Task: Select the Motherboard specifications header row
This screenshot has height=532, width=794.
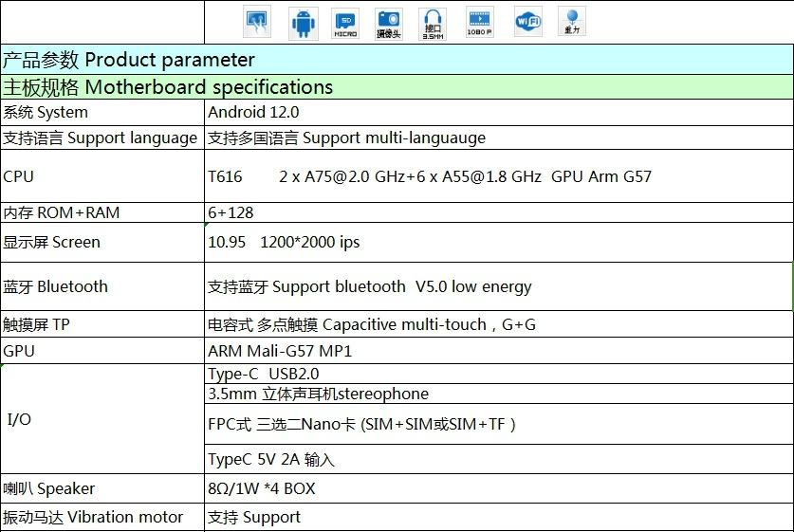Action: point(397,87)
